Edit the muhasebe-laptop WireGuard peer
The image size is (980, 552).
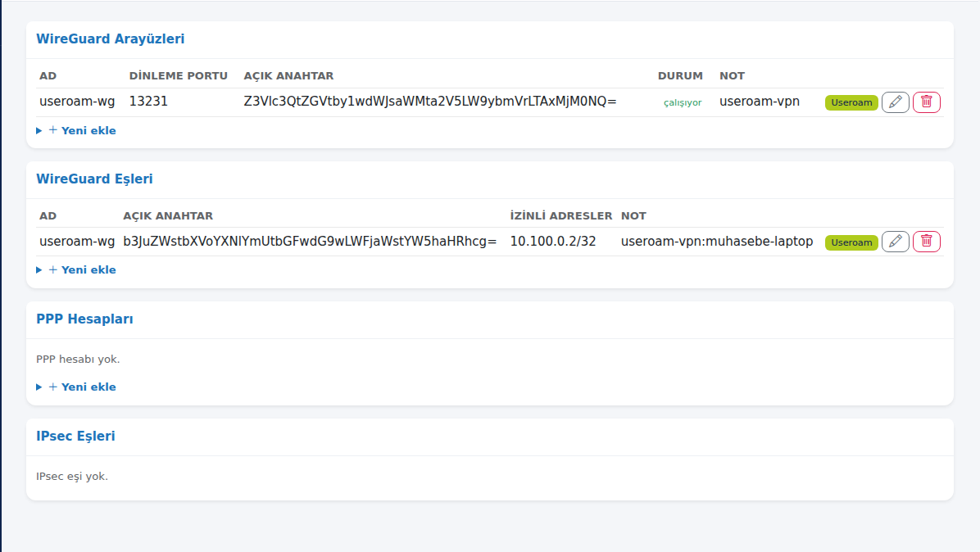(895, 242)
